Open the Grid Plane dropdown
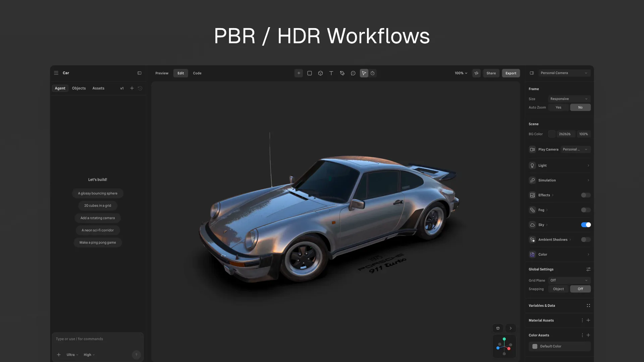 point(569,281)
